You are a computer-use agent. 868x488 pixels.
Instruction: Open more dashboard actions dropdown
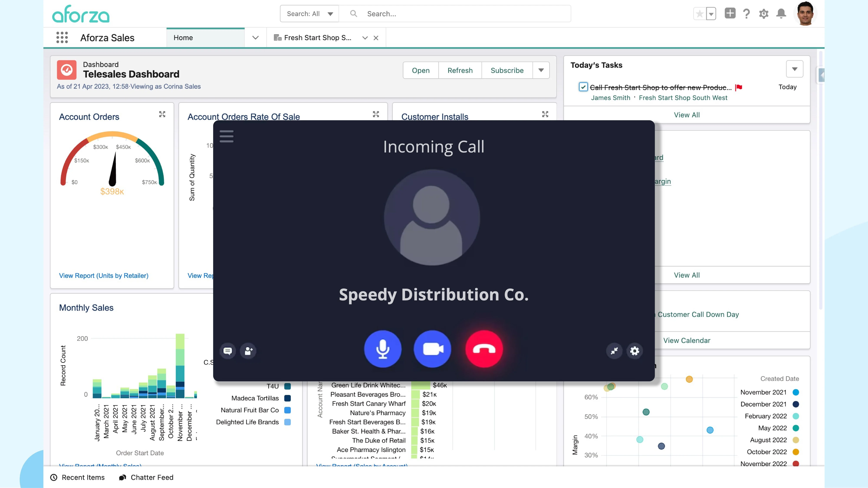coord(541,70)
